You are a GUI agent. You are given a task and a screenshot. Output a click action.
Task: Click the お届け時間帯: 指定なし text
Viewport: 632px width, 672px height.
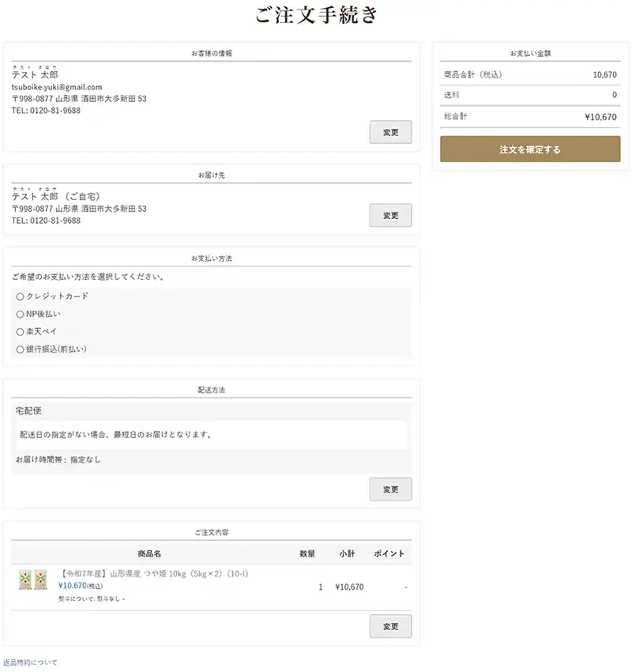click(58, 459)
